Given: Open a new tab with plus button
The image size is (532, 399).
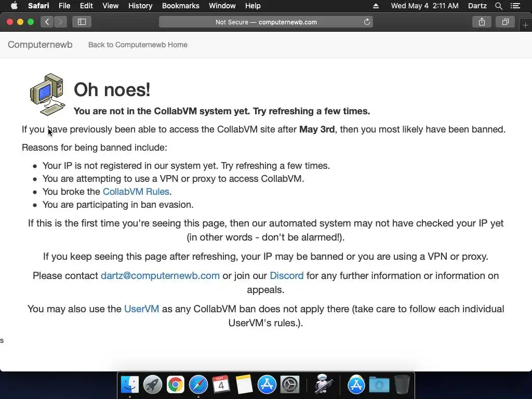Looking at the screenshot, I should pos(526,25).
